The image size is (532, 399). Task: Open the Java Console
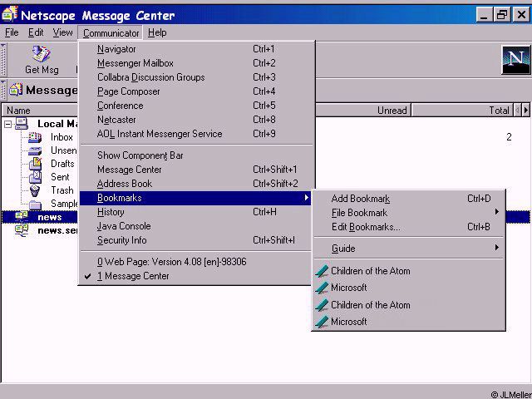pos(196,226)
